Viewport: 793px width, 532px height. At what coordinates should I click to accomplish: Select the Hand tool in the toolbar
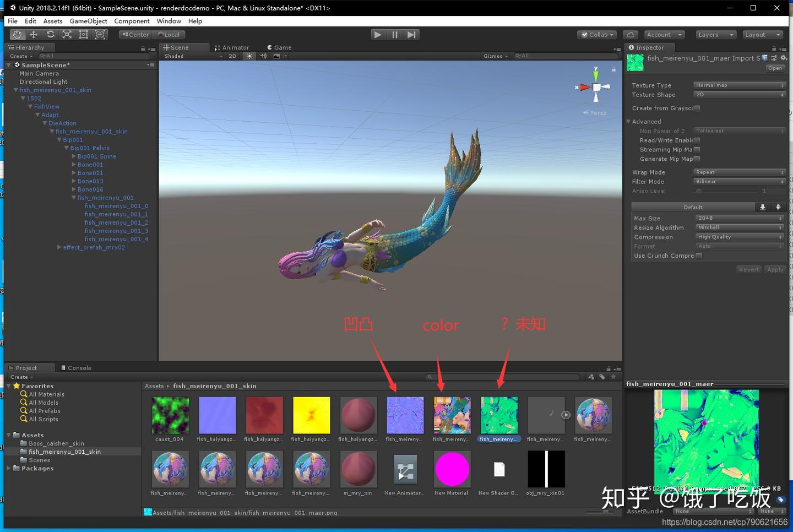(17, 34)
